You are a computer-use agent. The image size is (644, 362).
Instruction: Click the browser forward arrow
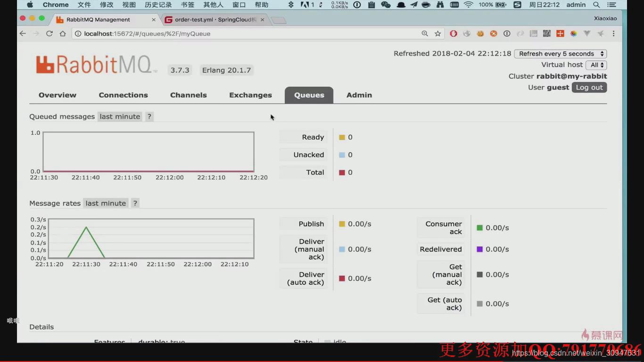point(36,33)
